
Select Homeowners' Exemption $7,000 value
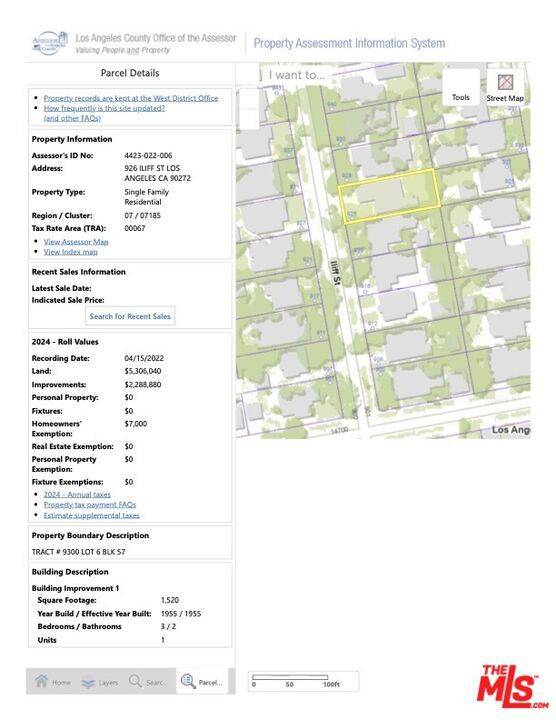(x=136, y=423)
